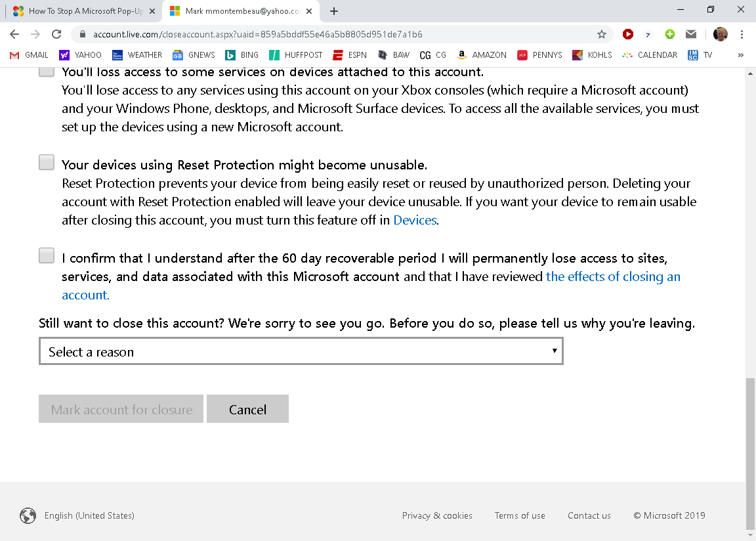
Task: Open the KOHLS bookmark
Action: click(592, 55)
